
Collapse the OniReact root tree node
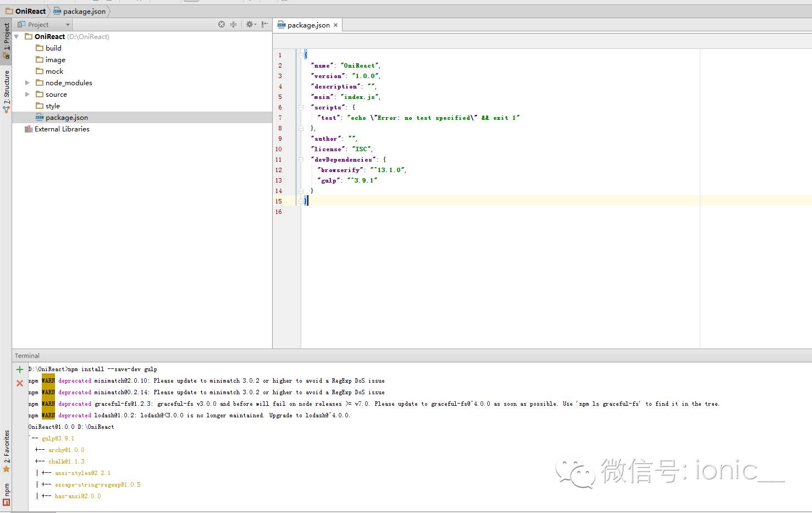tap(16, 36)
